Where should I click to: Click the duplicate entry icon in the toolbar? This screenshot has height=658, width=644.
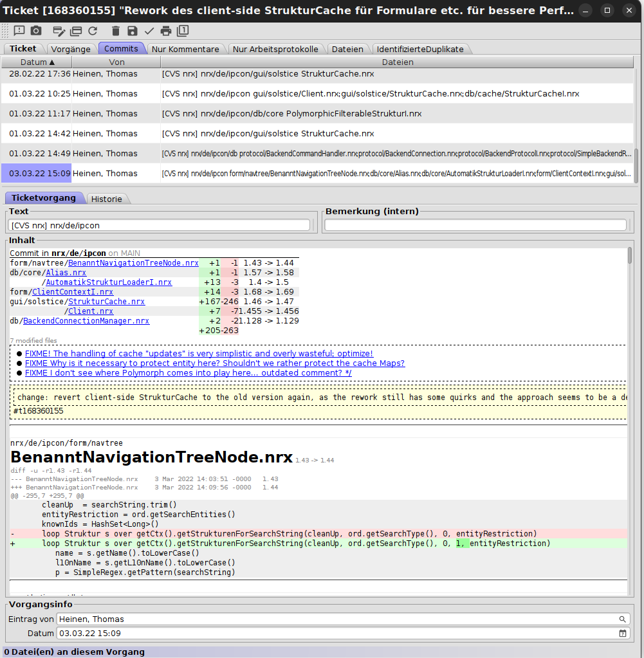coord(76,30)
